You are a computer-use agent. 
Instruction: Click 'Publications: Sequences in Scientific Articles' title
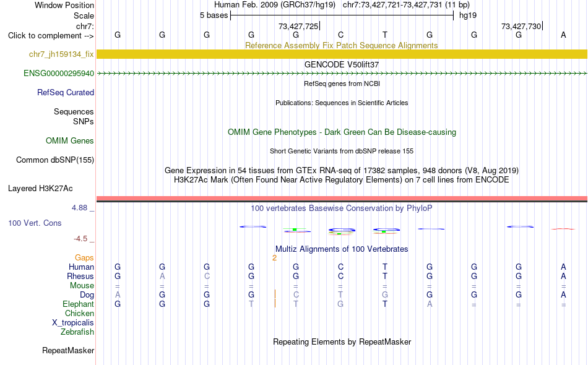click(x=342, y=103)
